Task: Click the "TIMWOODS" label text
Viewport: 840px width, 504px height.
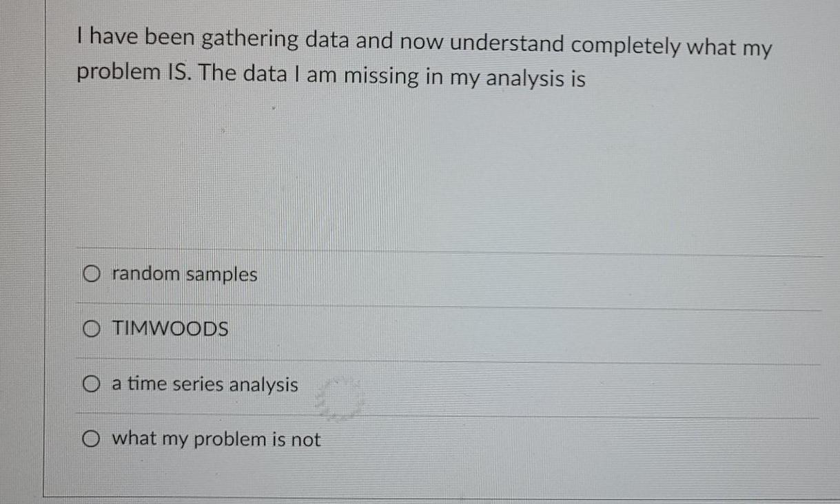Action: [x=170, y=329]
